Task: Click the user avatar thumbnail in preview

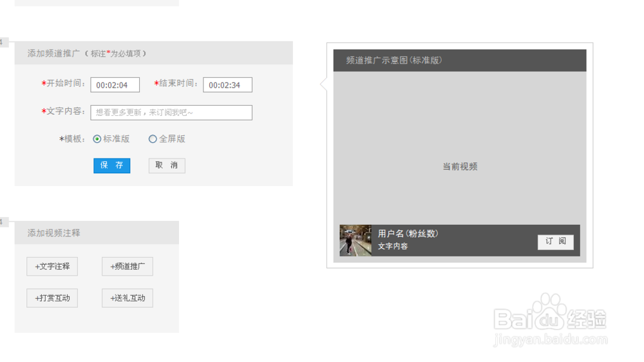Action: coord(355,240)
